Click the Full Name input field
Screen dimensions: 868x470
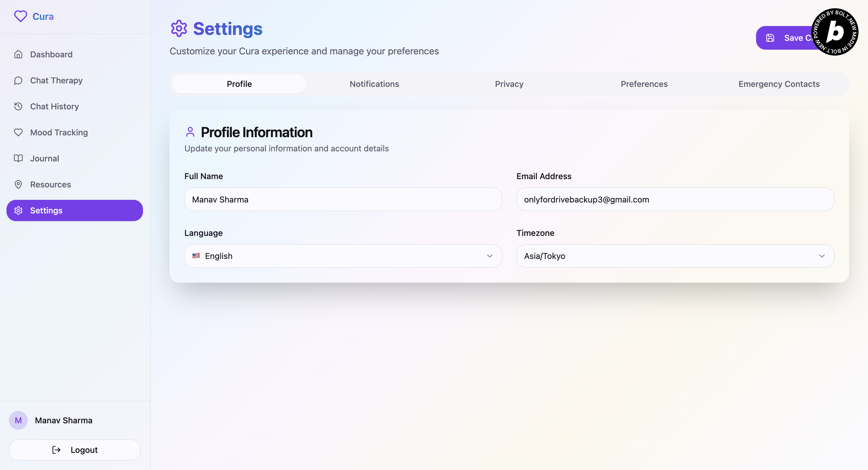click(x=343, y=199)
